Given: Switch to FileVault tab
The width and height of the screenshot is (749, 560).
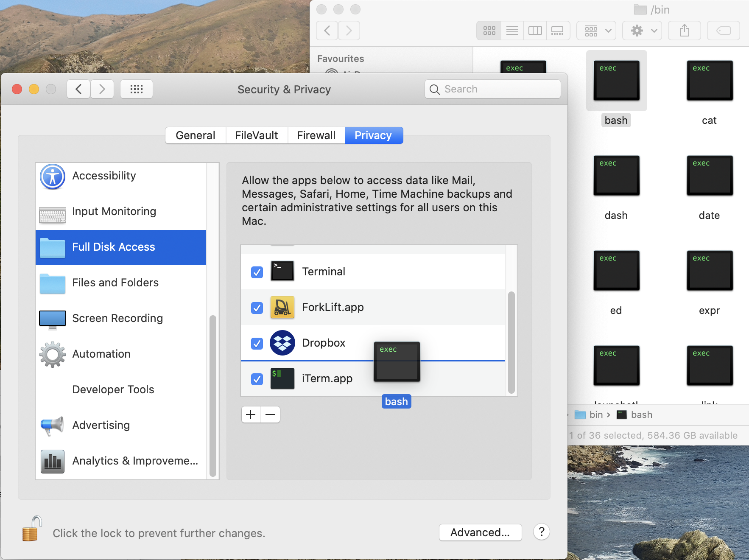Looking at the screenshot, I should point(257,135).
